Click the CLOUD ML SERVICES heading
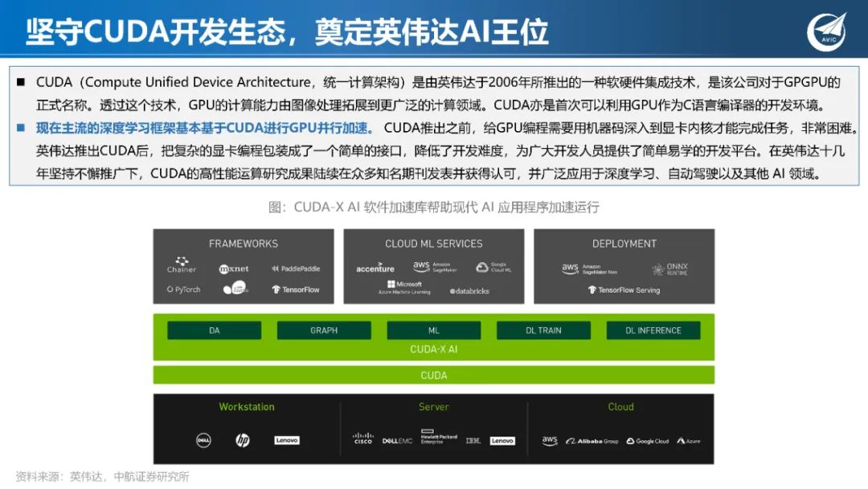This screenshot has height=489, width=868. 433,244
